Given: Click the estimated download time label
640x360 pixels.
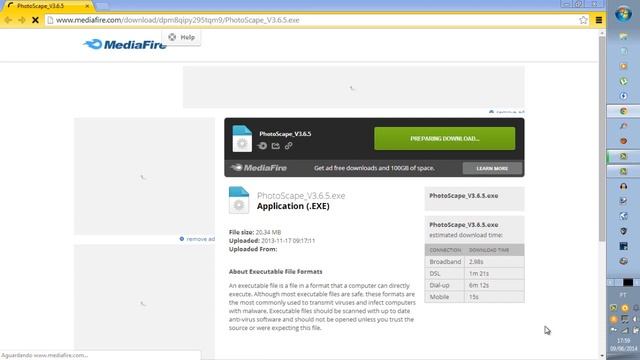Looking at the screenshot, I should click(466, 235).
